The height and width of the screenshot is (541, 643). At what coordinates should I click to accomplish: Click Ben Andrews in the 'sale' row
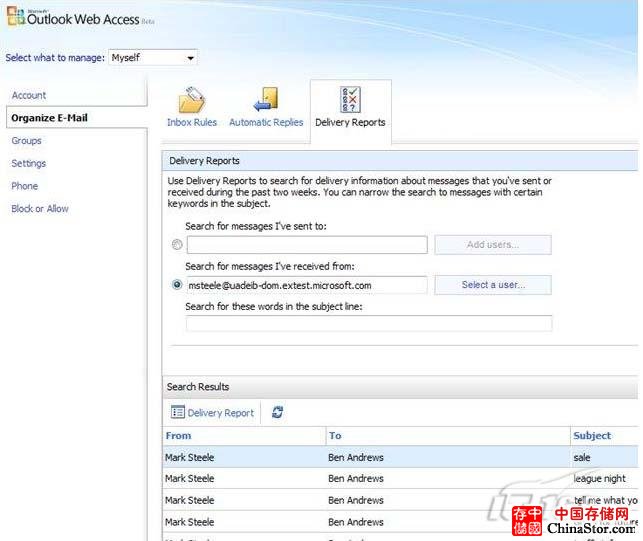tap(356, 457)
